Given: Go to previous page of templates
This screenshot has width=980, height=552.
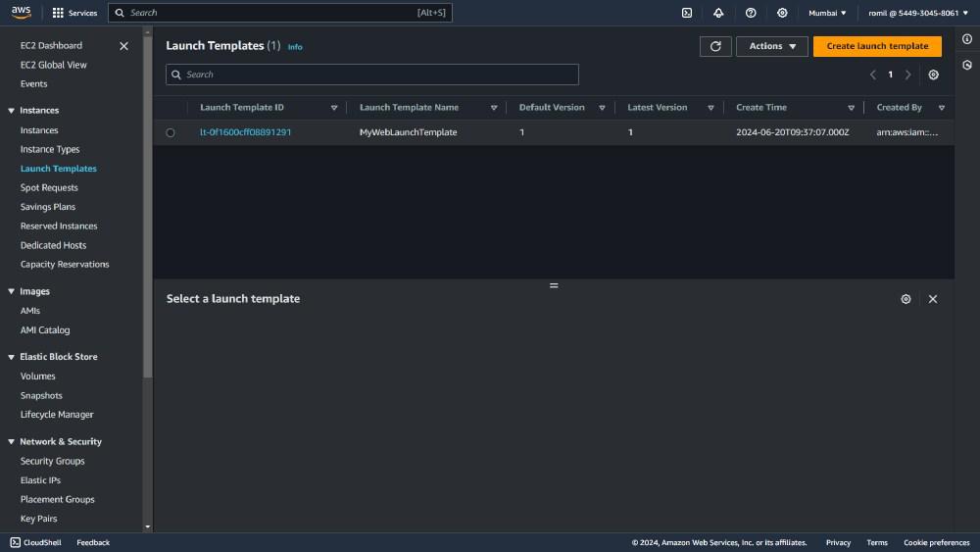Looking at the screenshot, I should pos(872,75).
